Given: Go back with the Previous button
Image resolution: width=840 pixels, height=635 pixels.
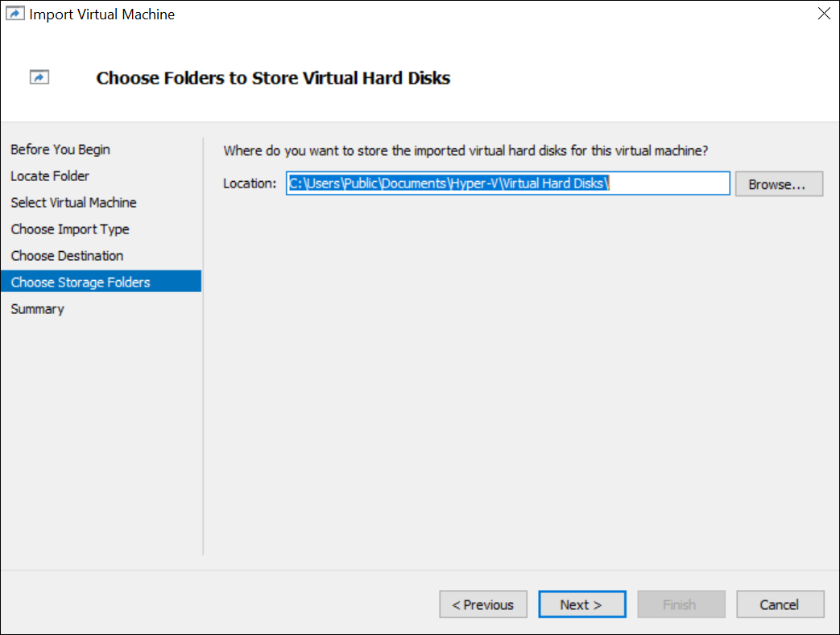Looking at the screenshot, I should pyautogui.click(x=483, y=604).
